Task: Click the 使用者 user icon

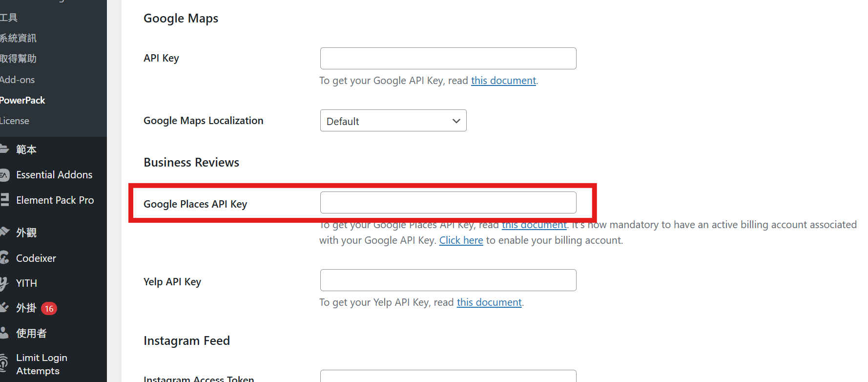Action: tap(4, 333)
